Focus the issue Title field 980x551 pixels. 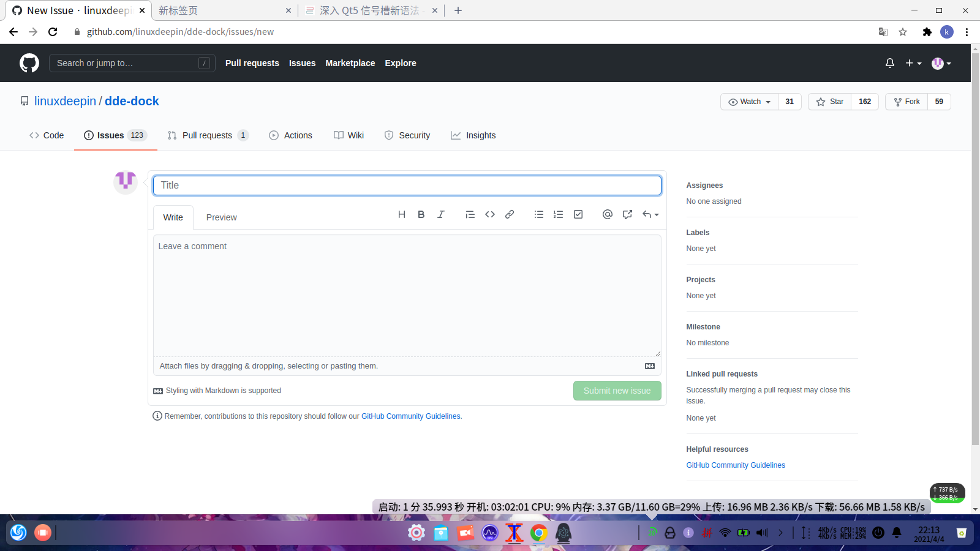(x=407, y=185)
